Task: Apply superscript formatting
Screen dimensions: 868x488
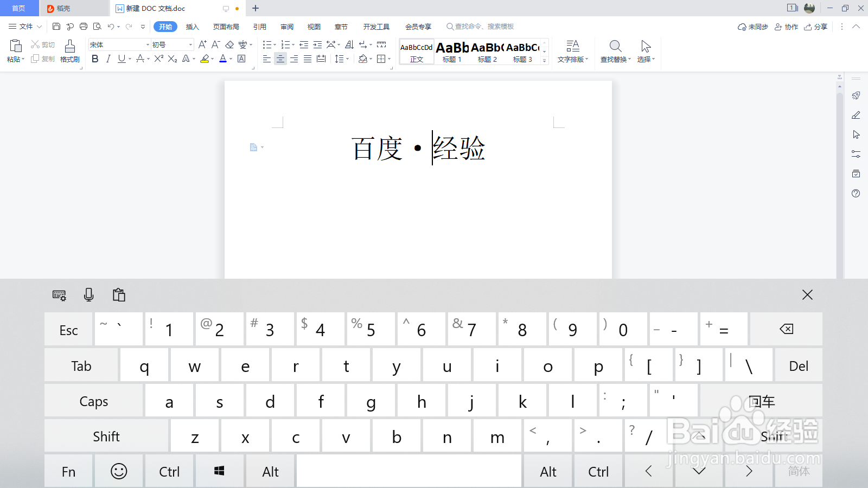Action: click(158, 59)
